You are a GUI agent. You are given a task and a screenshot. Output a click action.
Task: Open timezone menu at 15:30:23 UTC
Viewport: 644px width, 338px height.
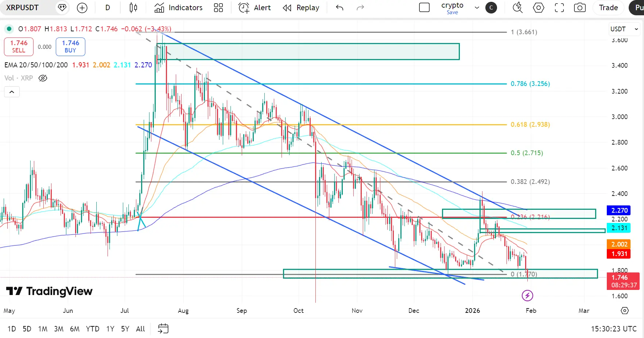pos(614,329)
